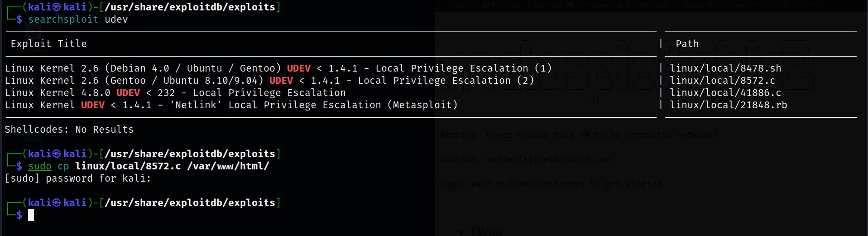The height and width of the screenshot is (236, 868).
Task: Click the underlined sudo command word
Action: [x=40, y=166]
